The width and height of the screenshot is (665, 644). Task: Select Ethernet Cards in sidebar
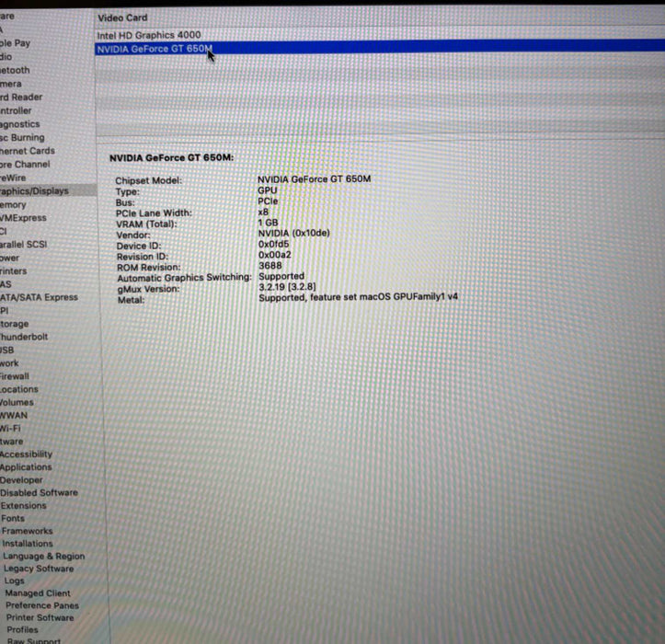click(28, 151)
